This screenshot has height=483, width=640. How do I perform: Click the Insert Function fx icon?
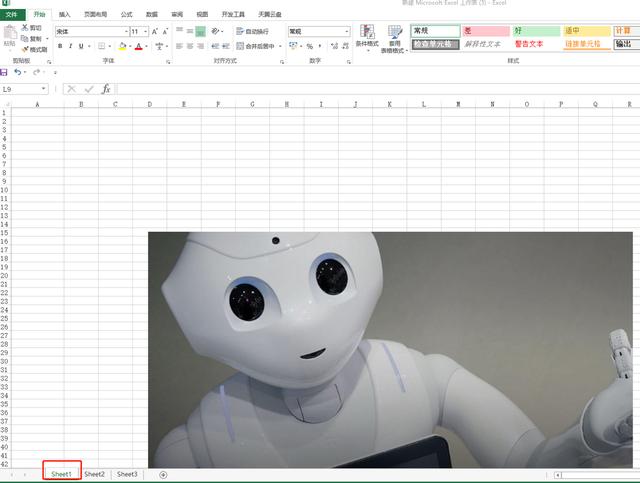[x=106, y=89]
